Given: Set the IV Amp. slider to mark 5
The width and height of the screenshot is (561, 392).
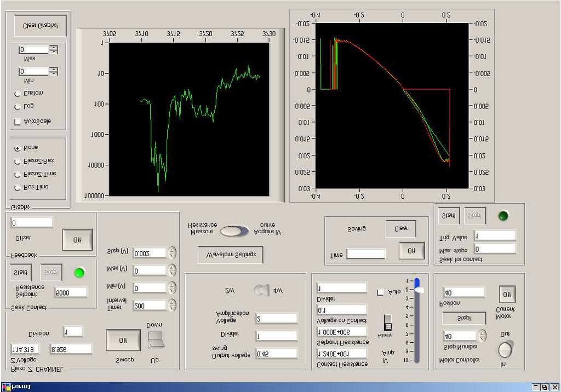Looking at the screenshot, I should point(417,316).
